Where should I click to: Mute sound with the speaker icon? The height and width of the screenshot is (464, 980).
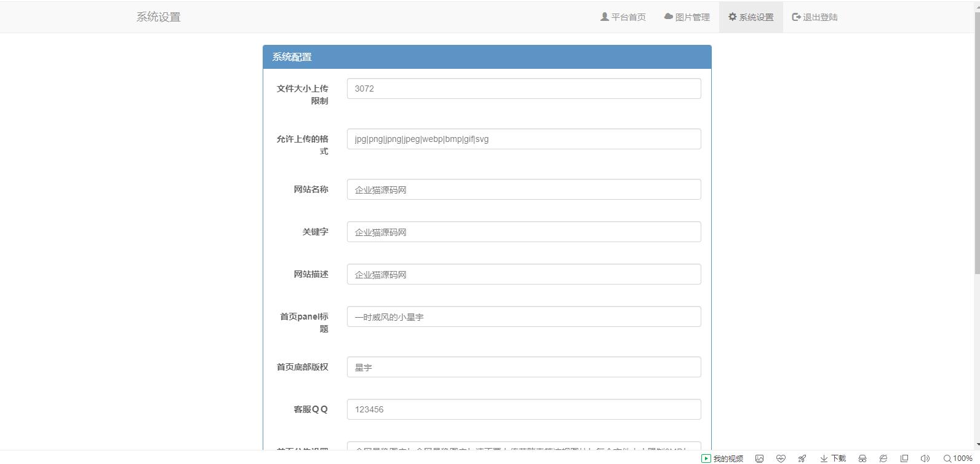925,458
